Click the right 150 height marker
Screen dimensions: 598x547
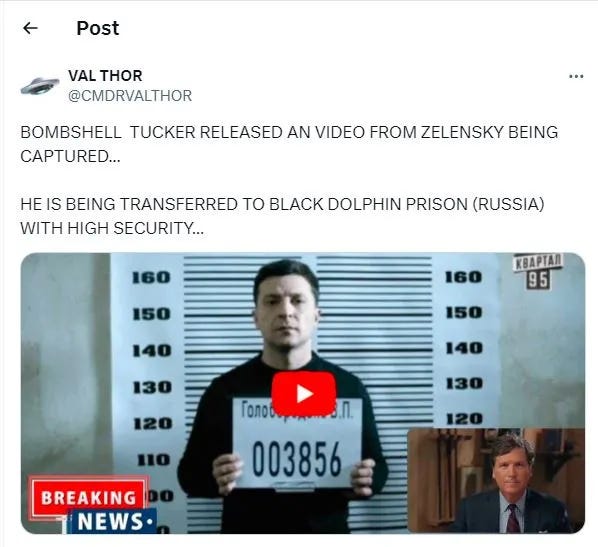464,312
